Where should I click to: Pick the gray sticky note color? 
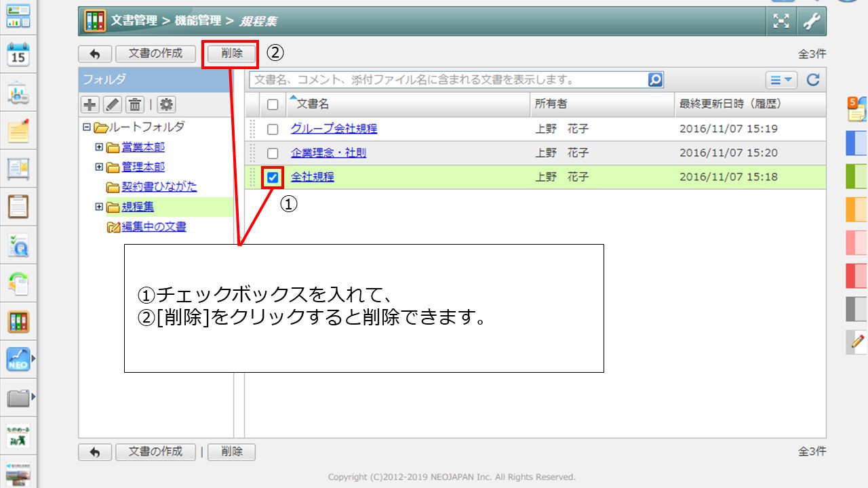(x=857, y=309)
